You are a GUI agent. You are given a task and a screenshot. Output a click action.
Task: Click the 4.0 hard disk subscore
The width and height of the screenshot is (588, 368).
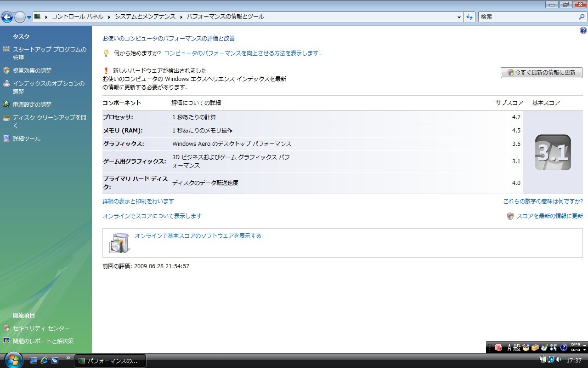(x=516, y=183)
